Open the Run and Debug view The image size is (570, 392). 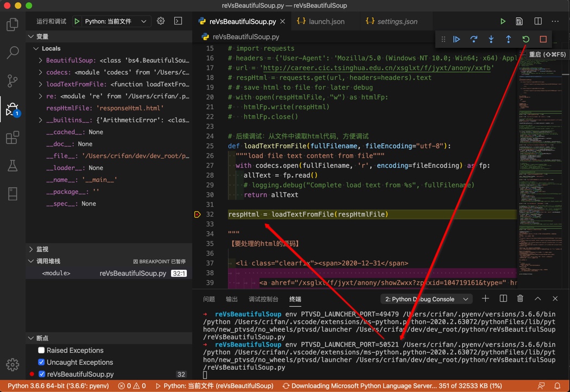coord(12,109)
